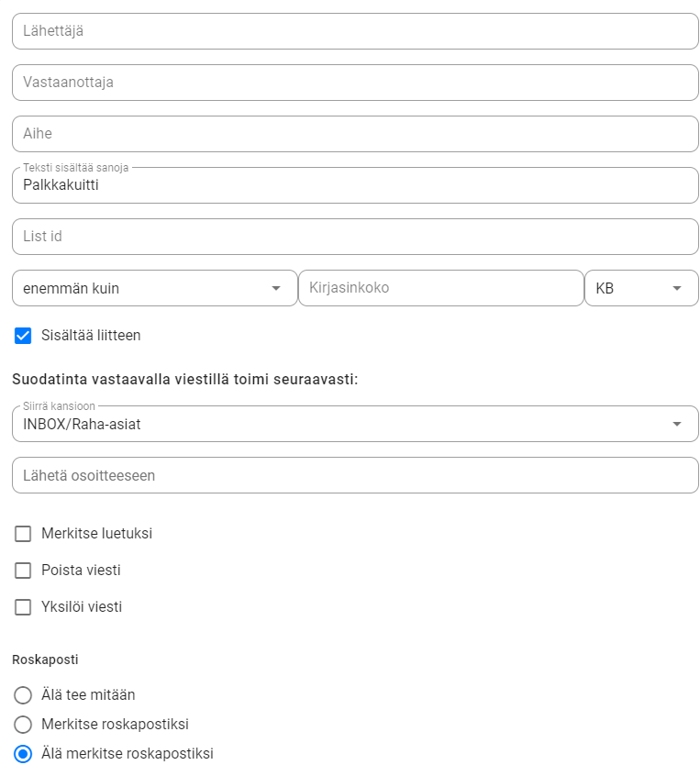The image size is (700, 776).
Task: Enable Merkitse luetuksi checkbox
Action: tap(23, 534)
